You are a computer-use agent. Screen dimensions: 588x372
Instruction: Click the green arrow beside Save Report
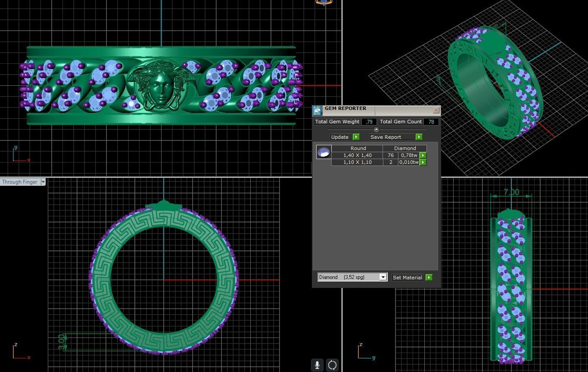pos(419,137)
